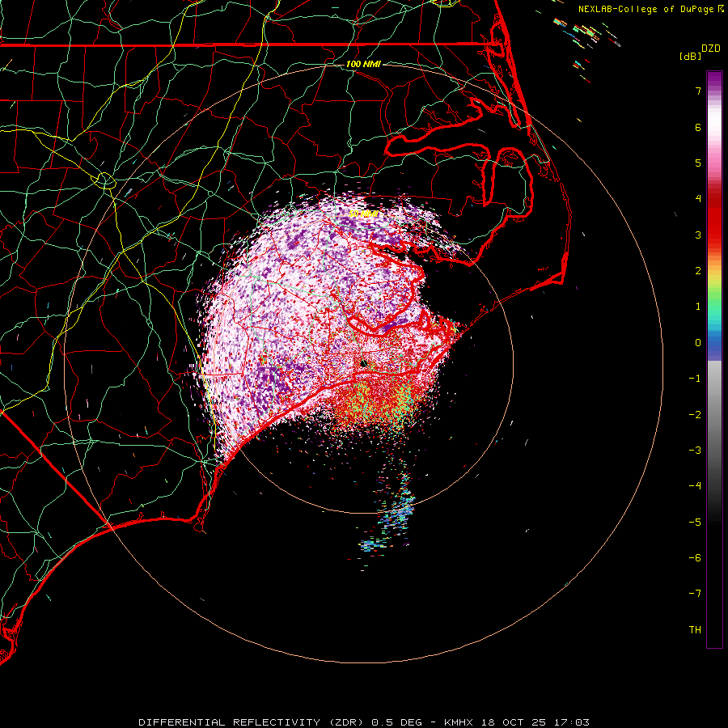The height and width of the screenshot is (728, 728).
Task: Click the DZD product label
Action: coord(711,49)
